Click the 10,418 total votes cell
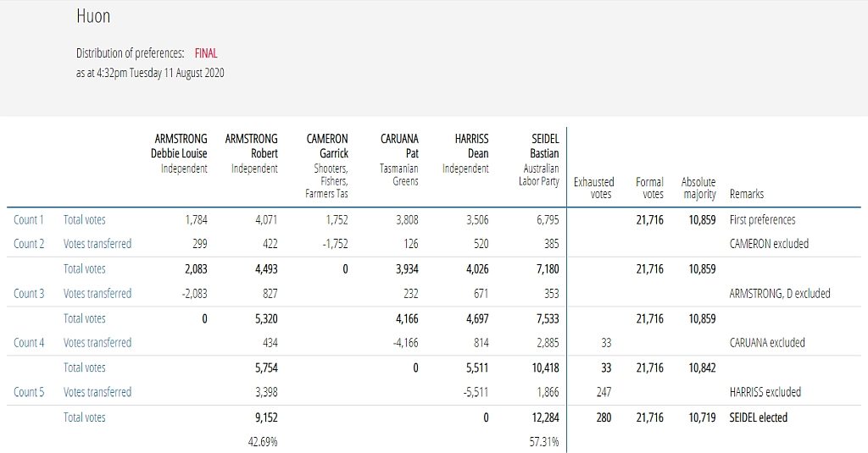 click(545, 367)
